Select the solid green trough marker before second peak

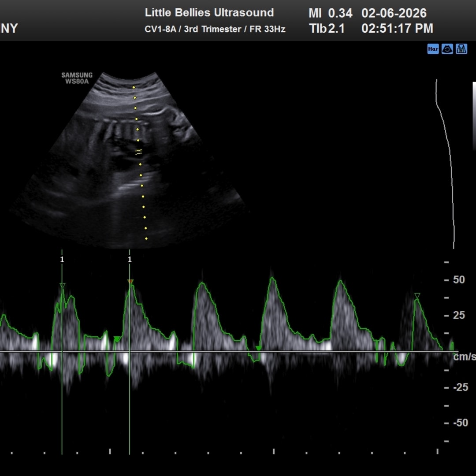pyautogui.click(x=116, y=338)
